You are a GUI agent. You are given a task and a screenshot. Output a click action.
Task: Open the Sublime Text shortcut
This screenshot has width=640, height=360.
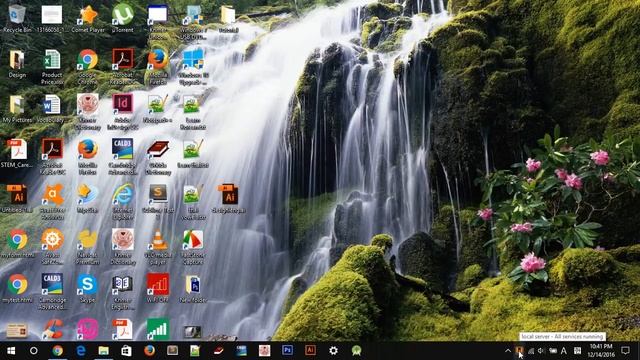pos(158,202)
